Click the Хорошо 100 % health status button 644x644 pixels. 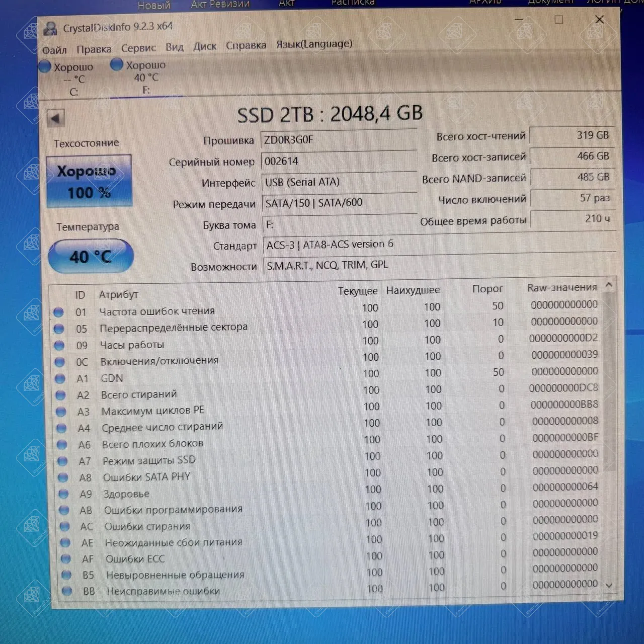pos(89,181)
